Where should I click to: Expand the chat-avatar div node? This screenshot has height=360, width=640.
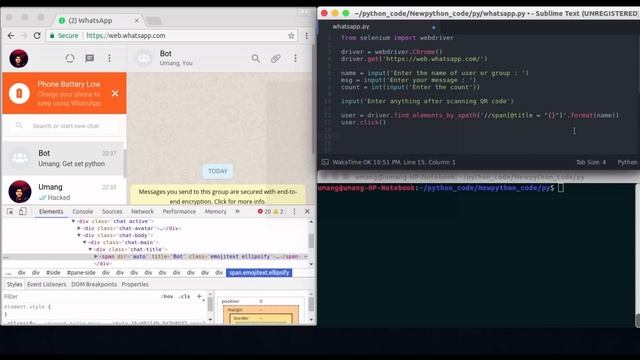click(79, 228)
